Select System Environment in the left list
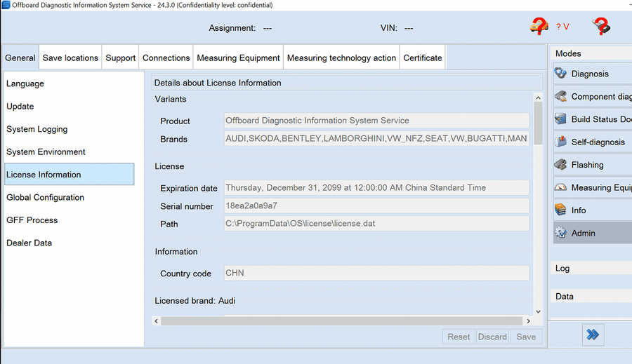 point(46,152)
